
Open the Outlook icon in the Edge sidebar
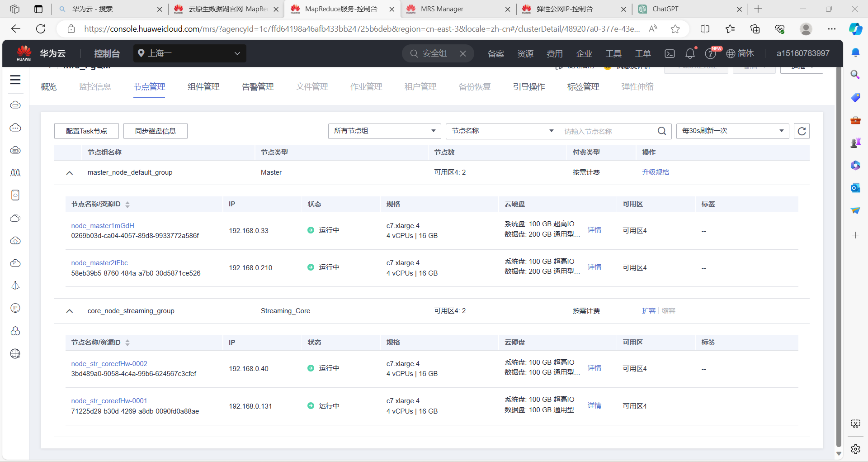click(855, 188)
